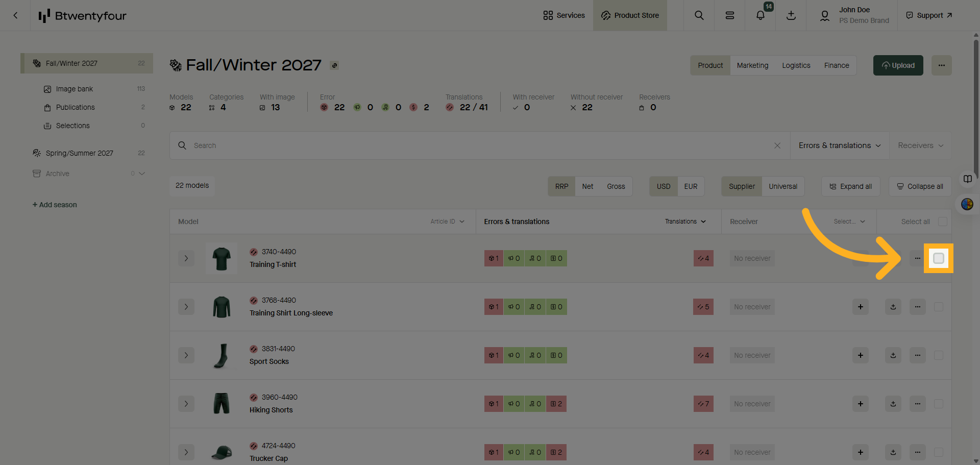Add receiver to Trucker Cap
The image size is (980, 465).
click(x=861, y=452)
